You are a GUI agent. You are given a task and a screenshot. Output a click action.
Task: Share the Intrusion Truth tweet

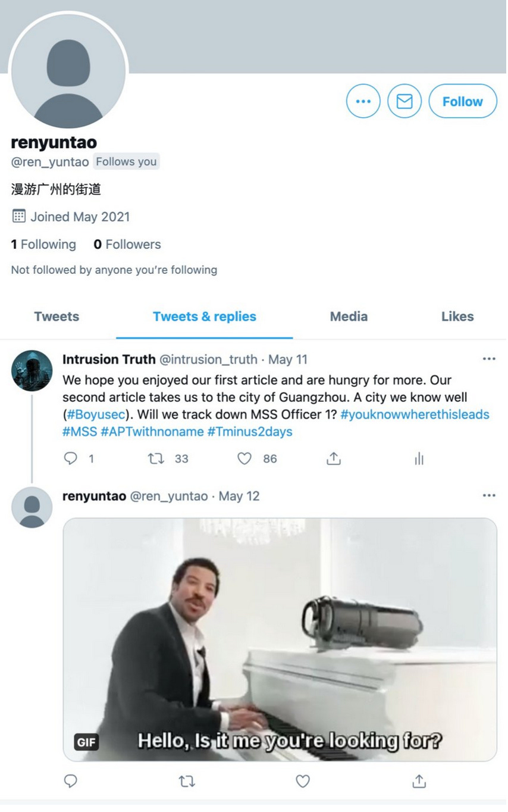pos(334,458)
